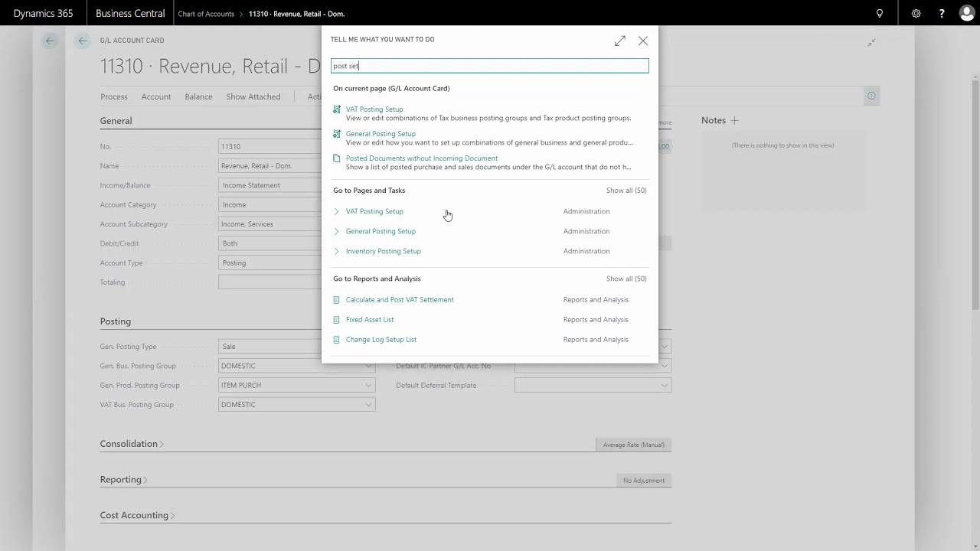
Task: Open the Process menu
Action: (114, 96)
